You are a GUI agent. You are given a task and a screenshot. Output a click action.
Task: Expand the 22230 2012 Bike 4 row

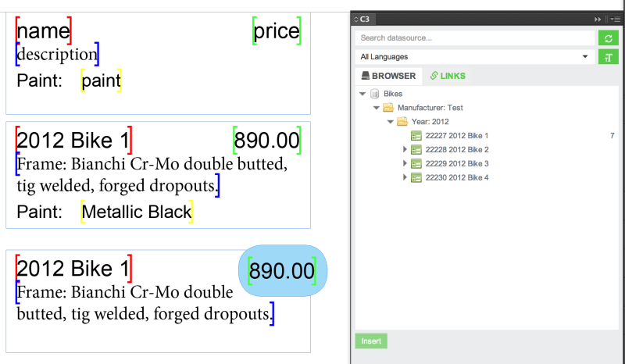click(x=405, y=177)
